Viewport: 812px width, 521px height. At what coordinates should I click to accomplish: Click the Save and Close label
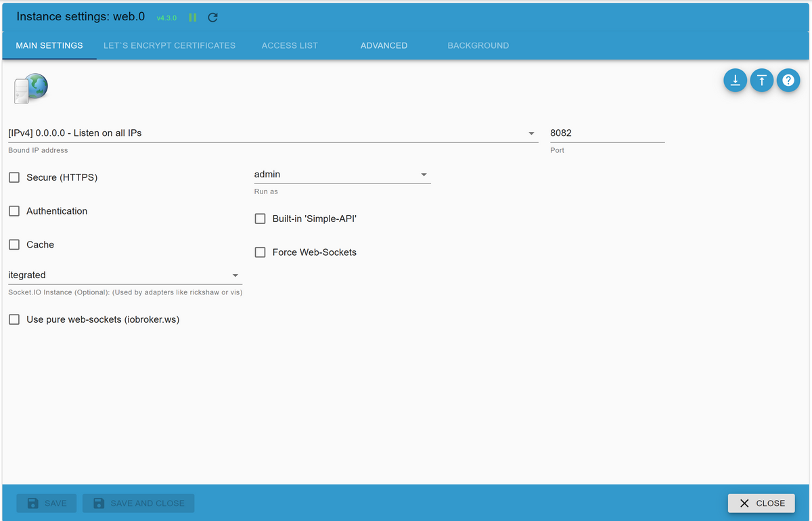point(148,503)
